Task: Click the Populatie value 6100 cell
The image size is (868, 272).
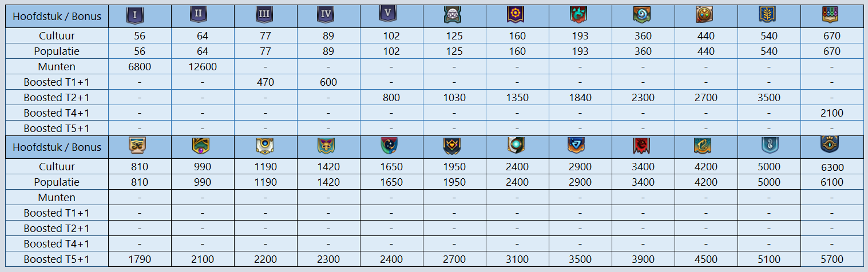Action: [x=831, y=182]
